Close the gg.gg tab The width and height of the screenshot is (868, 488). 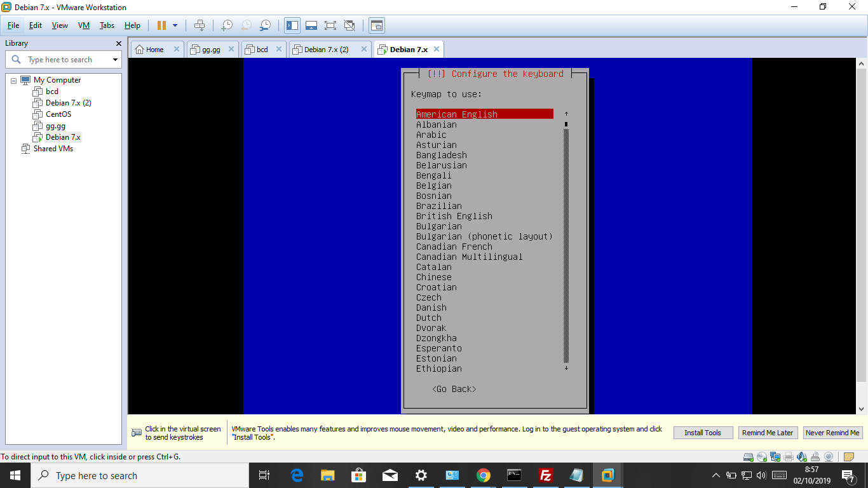[231, 49]
